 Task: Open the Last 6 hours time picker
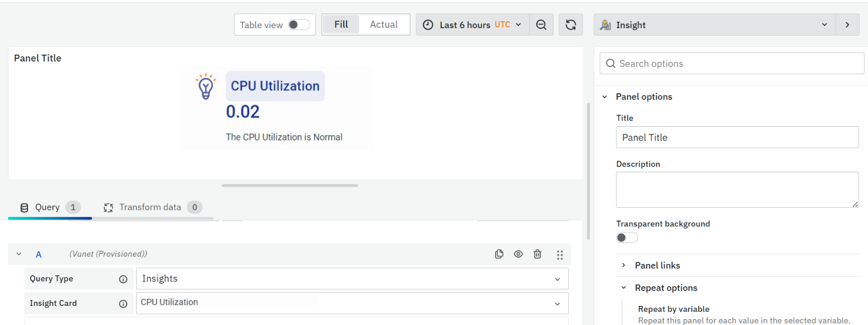coord(472,25)
